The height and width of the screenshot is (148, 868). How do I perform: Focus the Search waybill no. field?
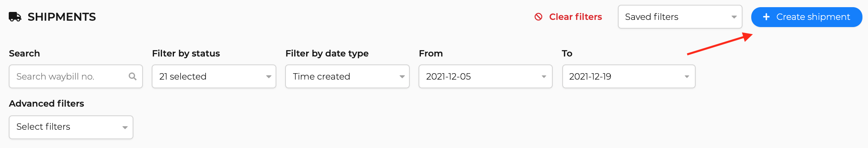tap(76, 76)
